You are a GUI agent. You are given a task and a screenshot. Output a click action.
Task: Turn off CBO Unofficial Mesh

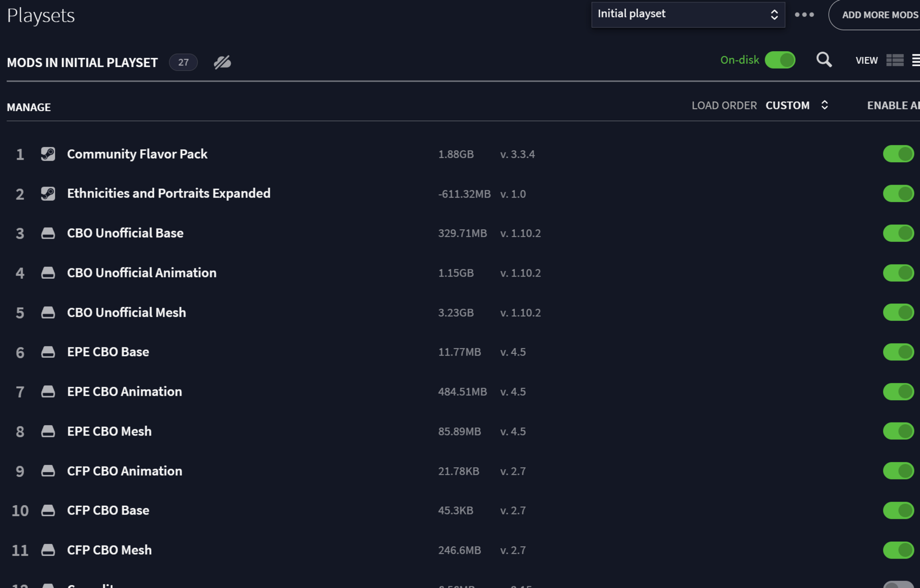898,313
